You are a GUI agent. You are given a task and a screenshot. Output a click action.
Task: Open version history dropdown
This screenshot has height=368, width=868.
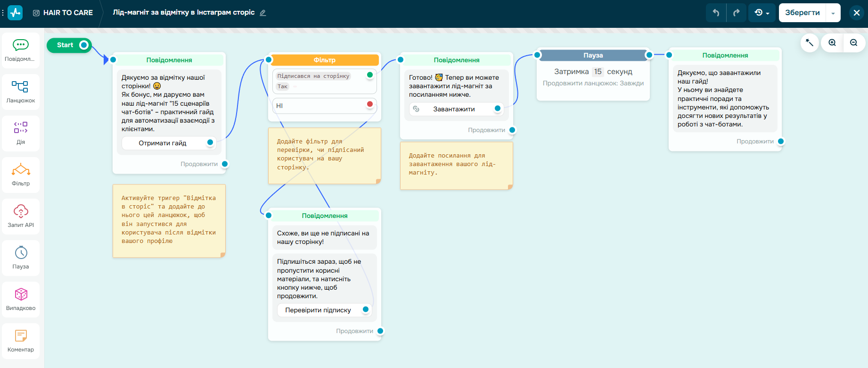click(x=762, y=13)
